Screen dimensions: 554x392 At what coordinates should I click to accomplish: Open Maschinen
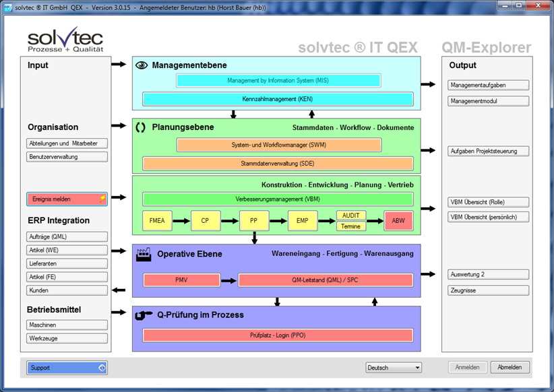67,325
